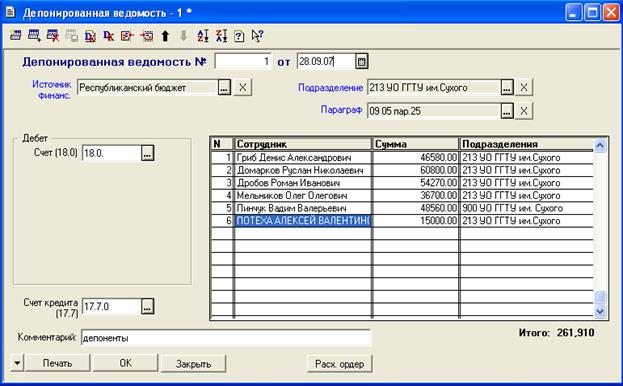Clear the Параграф field with X
The height and width of the screenshot is (386, 623).
524,111
